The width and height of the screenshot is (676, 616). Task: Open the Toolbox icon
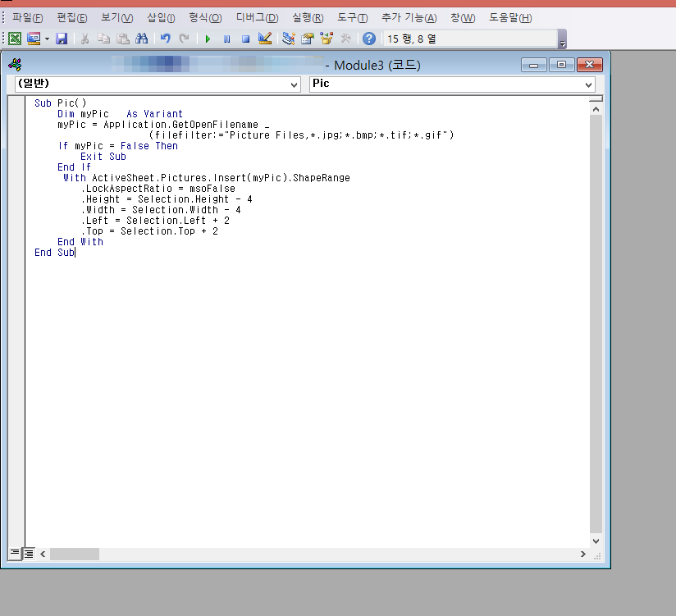(x=345, y=39)
